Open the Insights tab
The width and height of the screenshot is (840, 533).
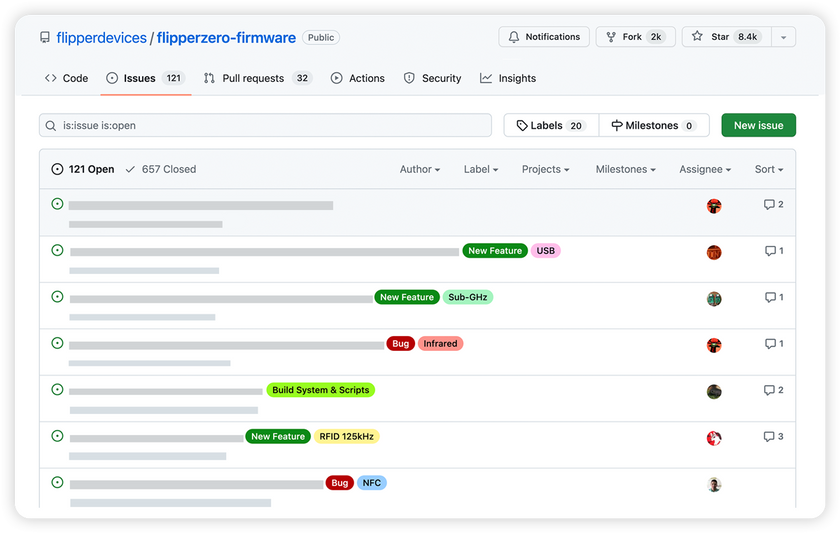pos(508,78)
